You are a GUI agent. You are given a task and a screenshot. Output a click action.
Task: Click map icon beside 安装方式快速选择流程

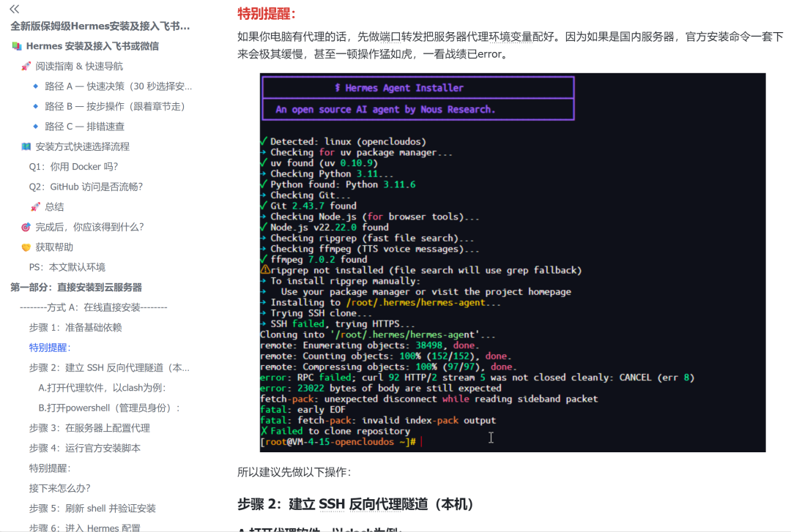[x=26, y=147]
